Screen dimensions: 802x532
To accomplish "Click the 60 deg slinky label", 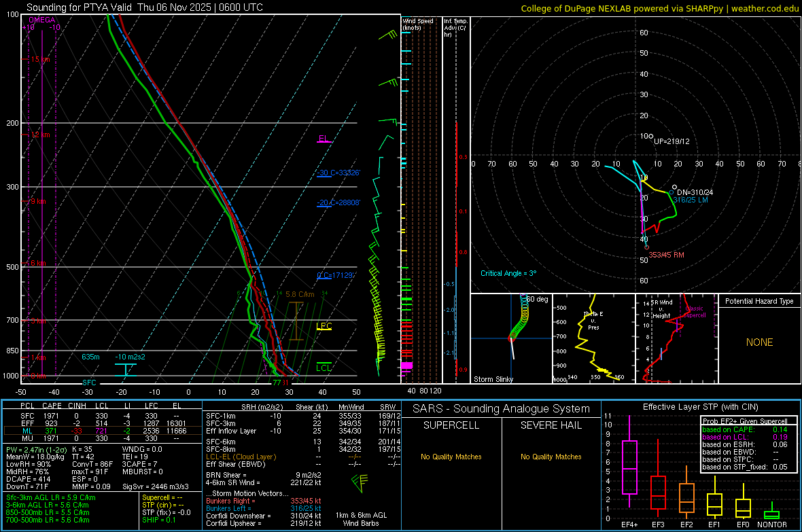I will [x=537, y=299].
